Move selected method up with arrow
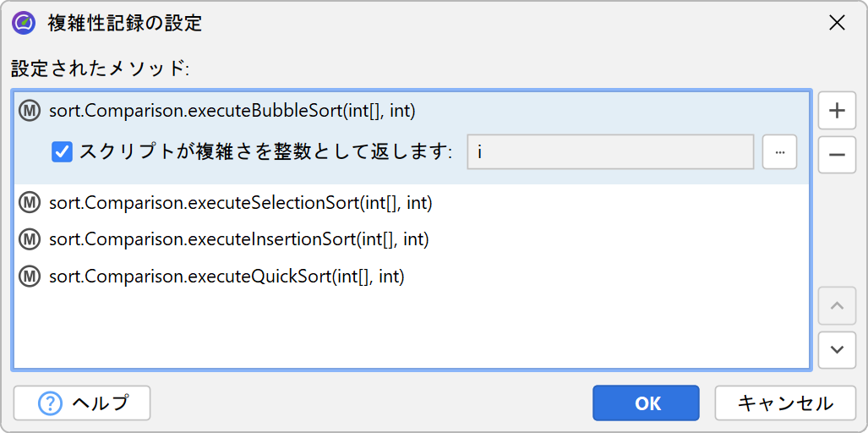Image resolution: width=868 pixels, height=433 pixels. pyautogui.click(x=837, y=305)
